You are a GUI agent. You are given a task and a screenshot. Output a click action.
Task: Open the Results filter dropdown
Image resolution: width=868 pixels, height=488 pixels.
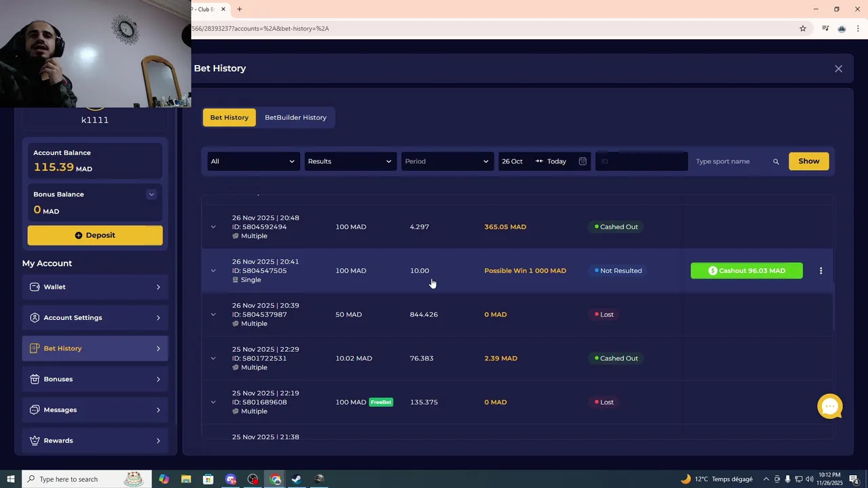pyautogui.click(x=350, y=161)
